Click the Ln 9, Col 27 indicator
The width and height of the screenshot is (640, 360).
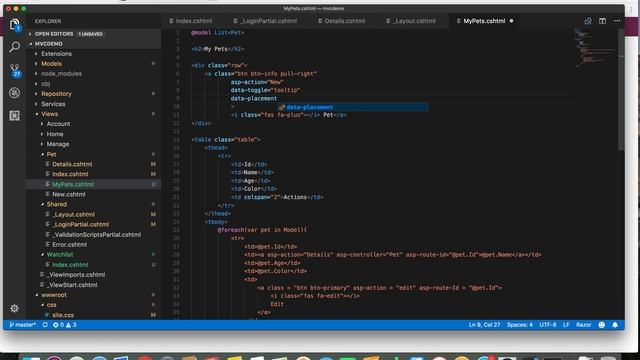click(x=484, y=325)
